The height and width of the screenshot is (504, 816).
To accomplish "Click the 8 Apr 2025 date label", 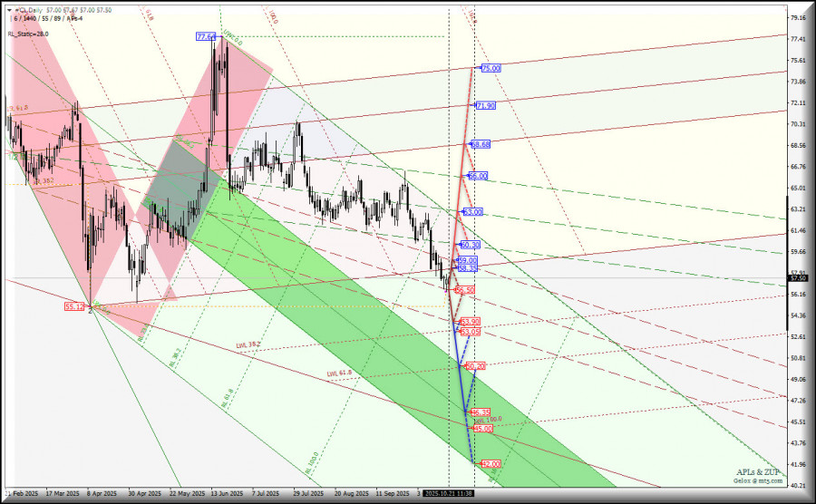I will click(x=102, y=493).
